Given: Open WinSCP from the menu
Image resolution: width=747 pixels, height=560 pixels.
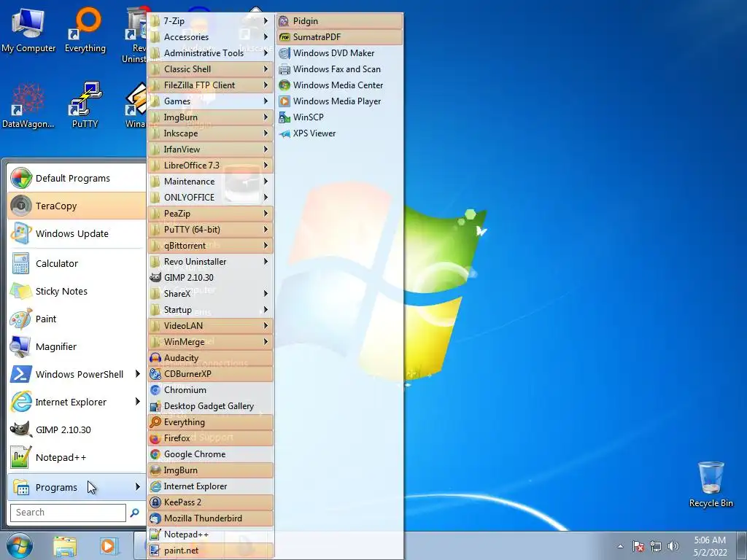Looking at the screenshot, I should tap(339, 117).
